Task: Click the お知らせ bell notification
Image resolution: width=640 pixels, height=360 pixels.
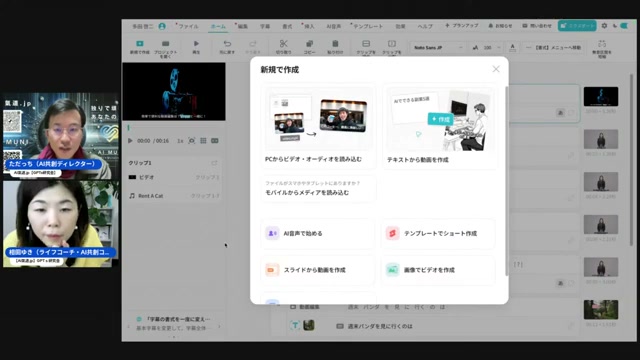Action: (500, 26)
